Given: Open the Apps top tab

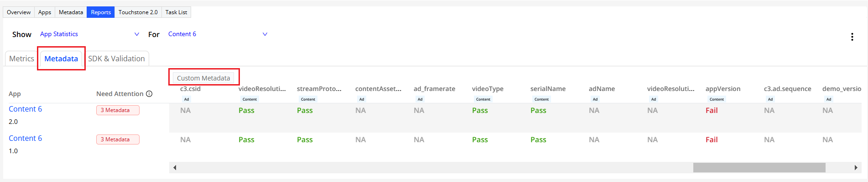Looking at the screenshot, I should pos(45,12).
